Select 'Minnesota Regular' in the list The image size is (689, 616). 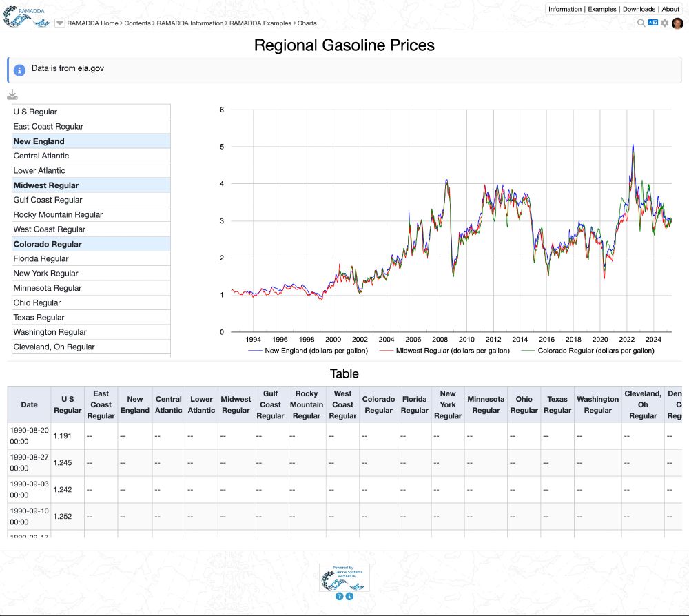pos(92,288)
